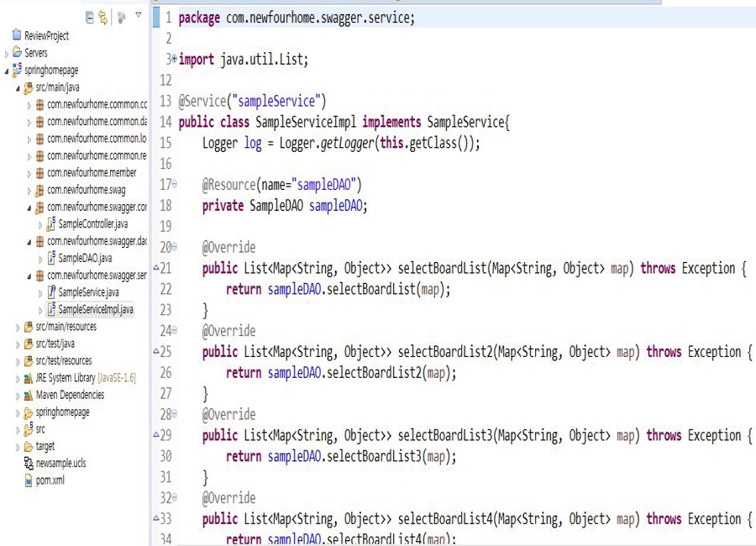Select the ReviewProject project icon
756x546 pixels.
(x=17, y=34)
